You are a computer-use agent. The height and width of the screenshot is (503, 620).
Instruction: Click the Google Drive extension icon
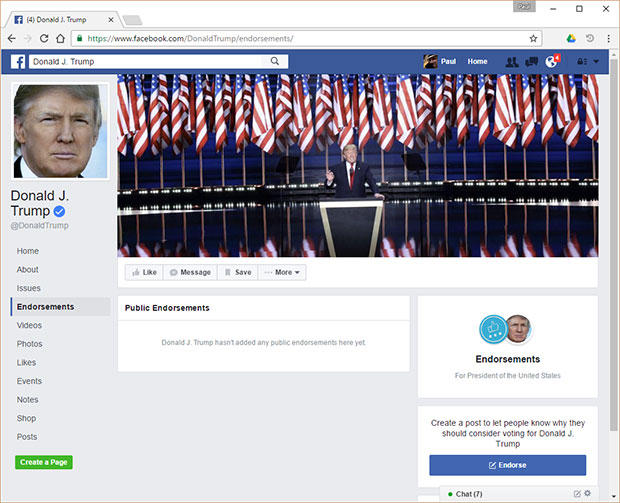[x=571, y=38]
